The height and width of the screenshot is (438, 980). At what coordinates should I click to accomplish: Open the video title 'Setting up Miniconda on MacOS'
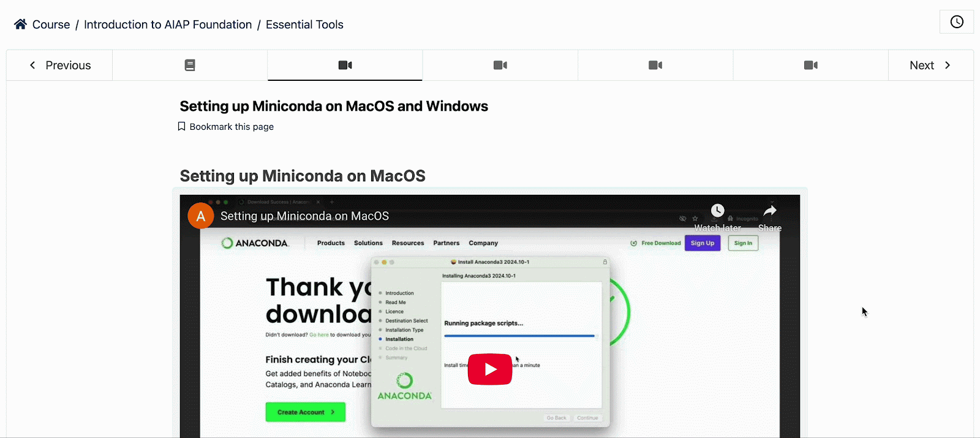click(304, 216)
